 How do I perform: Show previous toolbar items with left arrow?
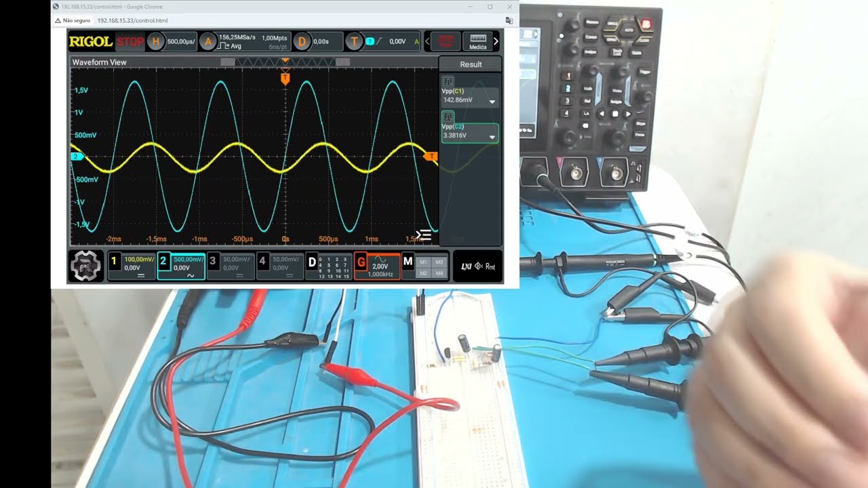[427, 41]
